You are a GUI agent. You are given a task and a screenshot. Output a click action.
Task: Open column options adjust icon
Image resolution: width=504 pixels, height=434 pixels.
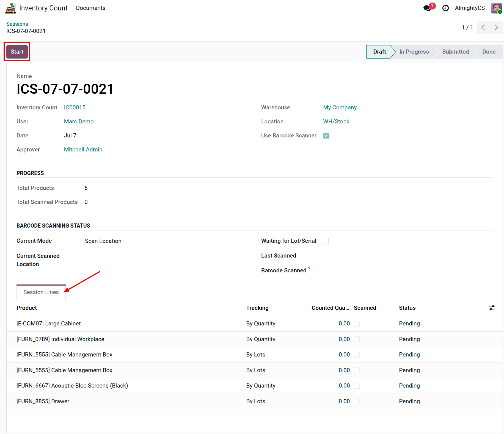coord(492,308)
